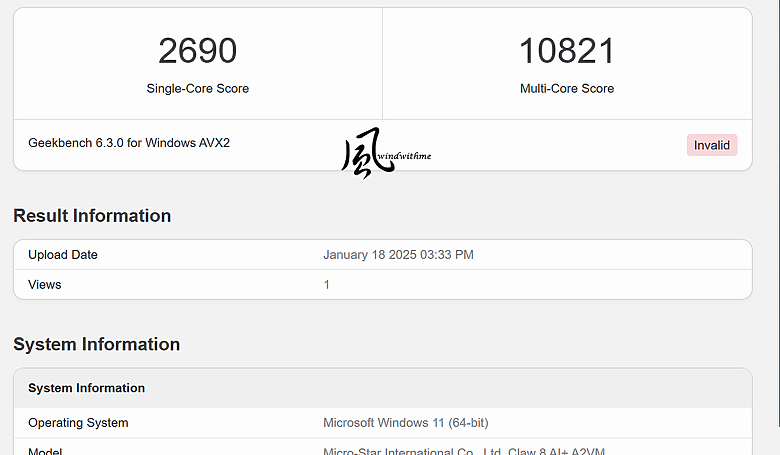Screen dimensions: 780x455
Task: Click the Operating System label
Action: pos(78,423)
